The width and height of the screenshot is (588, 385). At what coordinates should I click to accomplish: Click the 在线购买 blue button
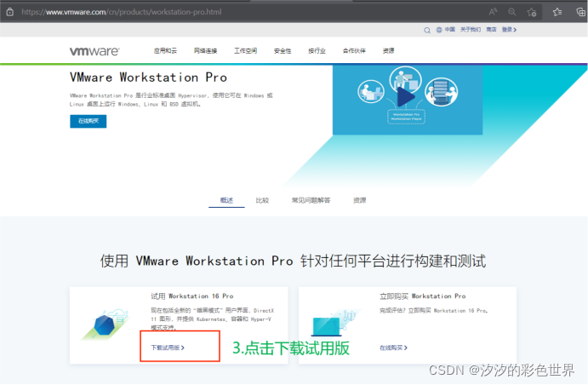click(x=88, y=121)
